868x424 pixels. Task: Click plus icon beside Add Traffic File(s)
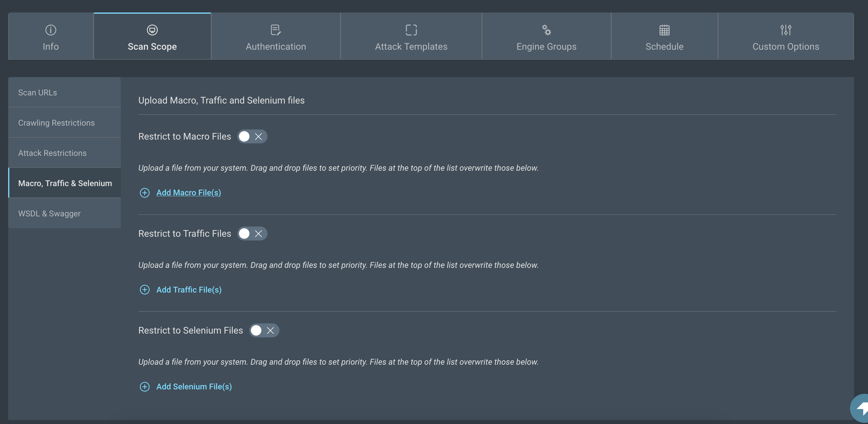(x=145, y=290)
